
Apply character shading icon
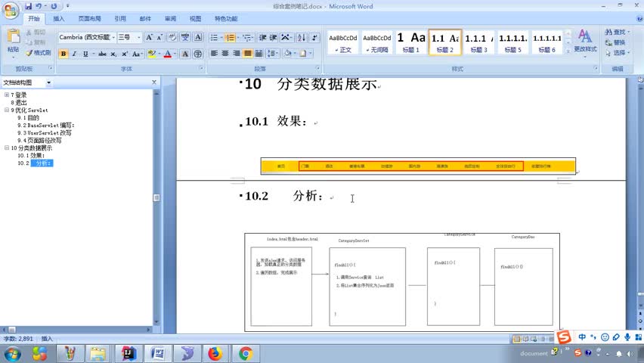(x=185, y=54)
